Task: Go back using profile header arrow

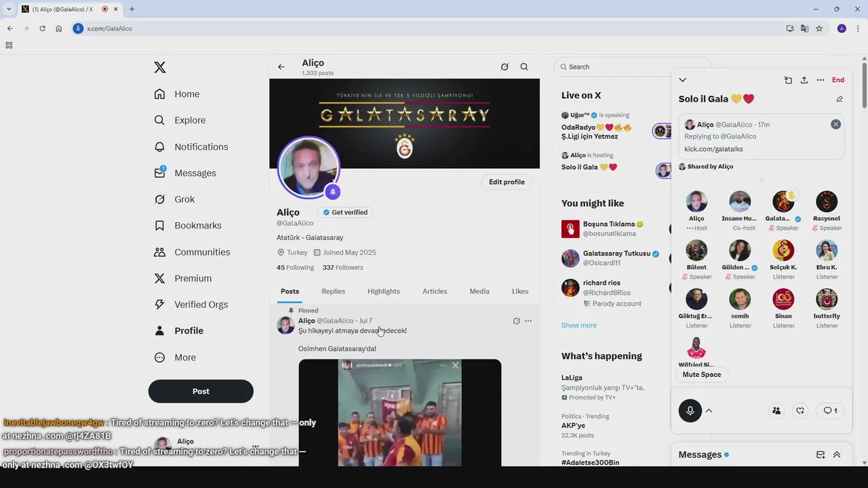Action: tap(281, 67)
